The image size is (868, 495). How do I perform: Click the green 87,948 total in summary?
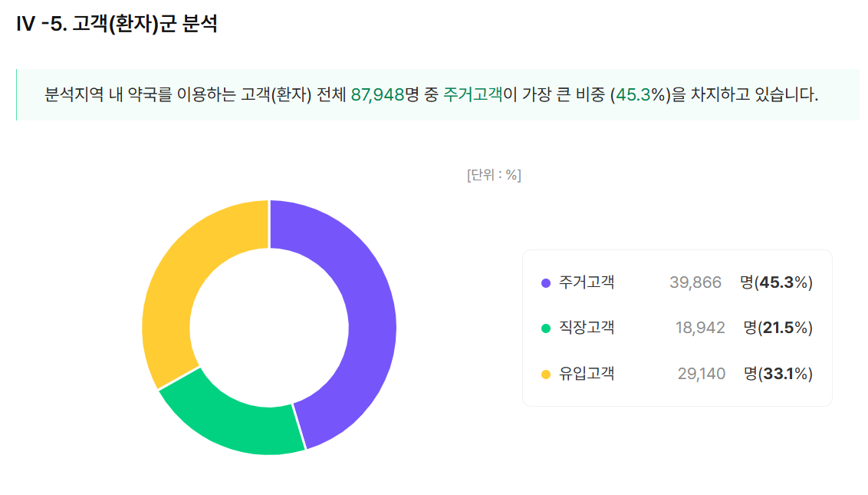click(x=377, y=95)
